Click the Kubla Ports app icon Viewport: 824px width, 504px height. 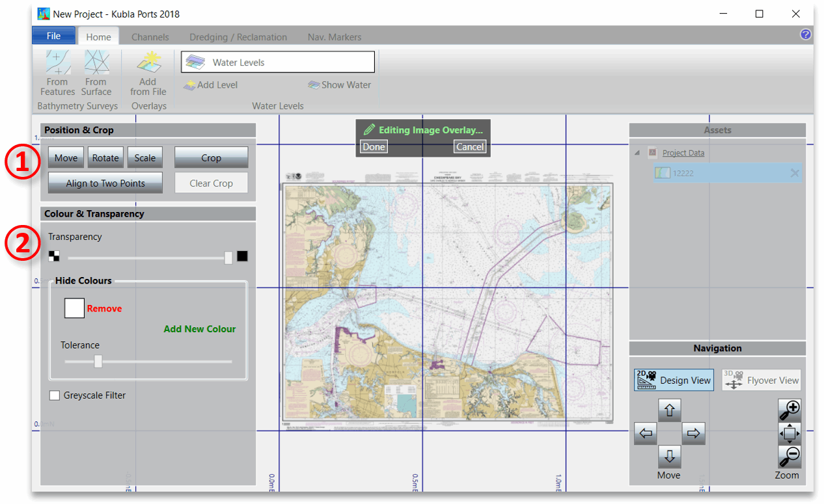[44, 14]
